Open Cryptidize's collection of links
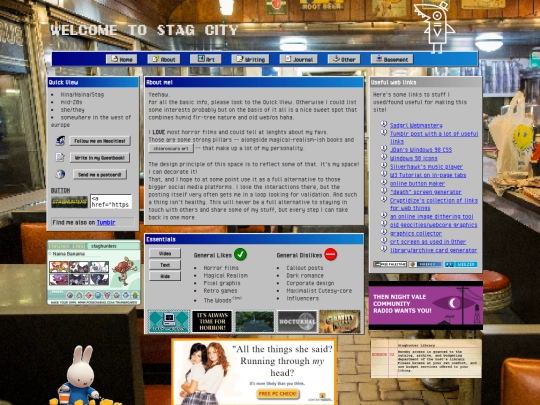 pyautogui.click(x=434, y=204)
